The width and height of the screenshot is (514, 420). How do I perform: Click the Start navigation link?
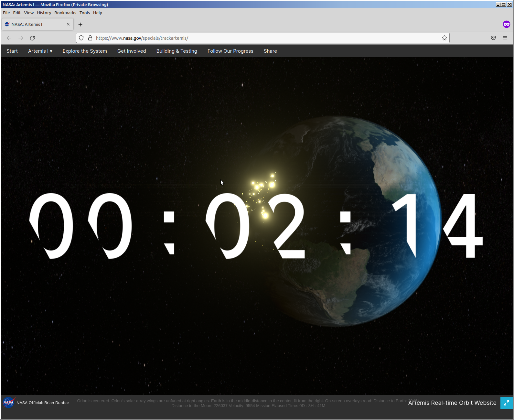point(12,51)
